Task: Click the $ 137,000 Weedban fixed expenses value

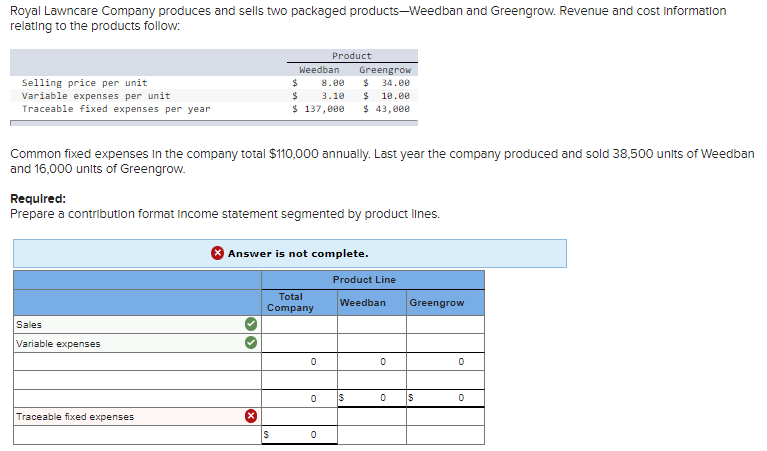Action: (x=318, y=109)
